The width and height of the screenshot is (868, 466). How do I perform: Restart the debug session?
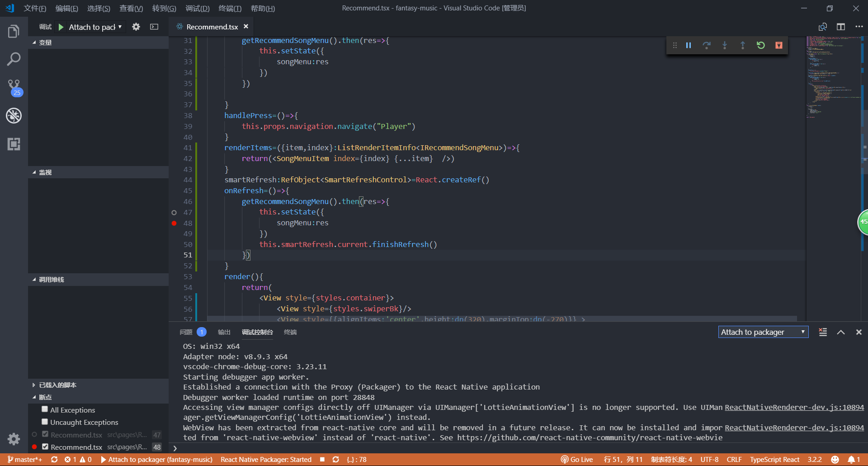761,45
